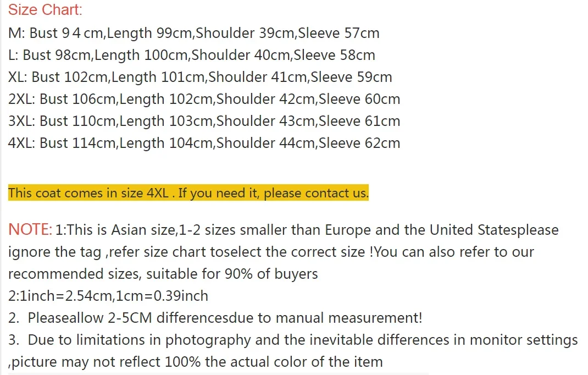588x375 pixels.
Task: Select the M size measurement row
Action: 193,33
